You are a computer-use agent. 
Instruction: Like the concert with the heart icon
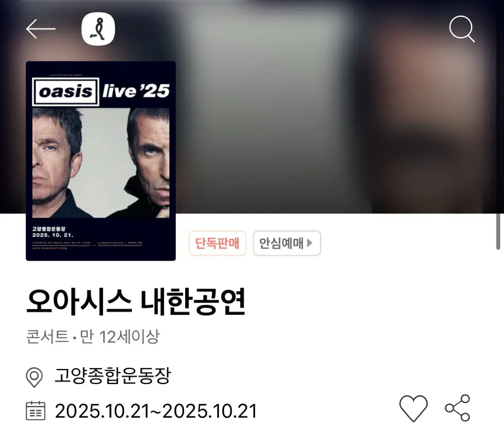[413, 408]
